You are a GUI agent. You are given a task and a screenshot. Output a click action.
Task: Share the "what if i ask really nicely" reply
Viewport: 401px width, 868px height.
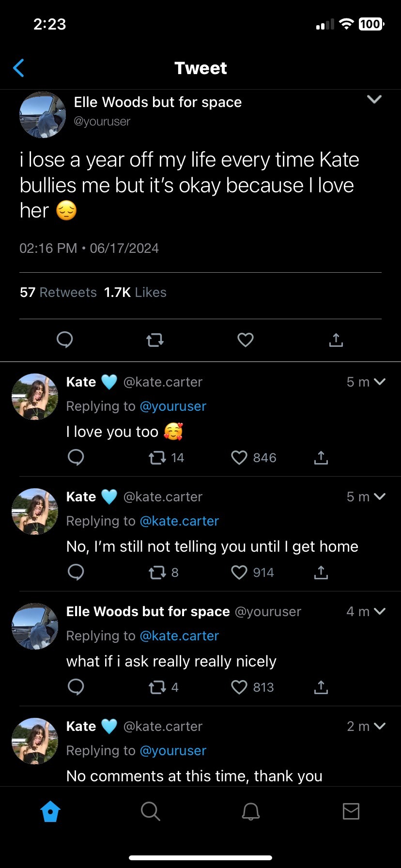point(321,687)
